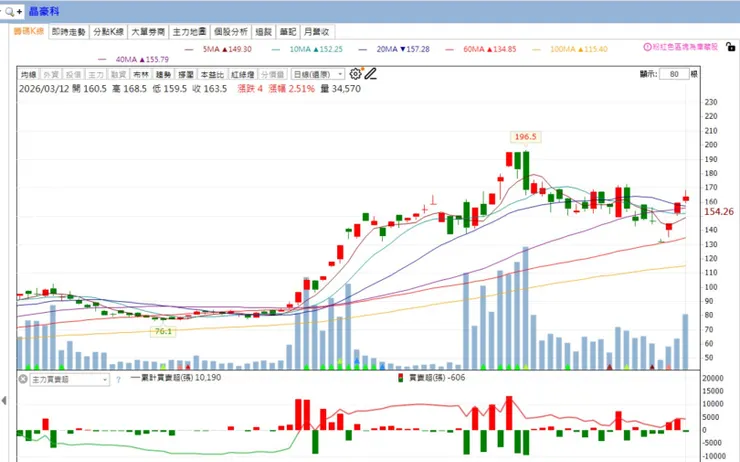Open chart settings gear icon
This screenshot has width=740, height=462.
pyautogui.click(x=355, y=74)
